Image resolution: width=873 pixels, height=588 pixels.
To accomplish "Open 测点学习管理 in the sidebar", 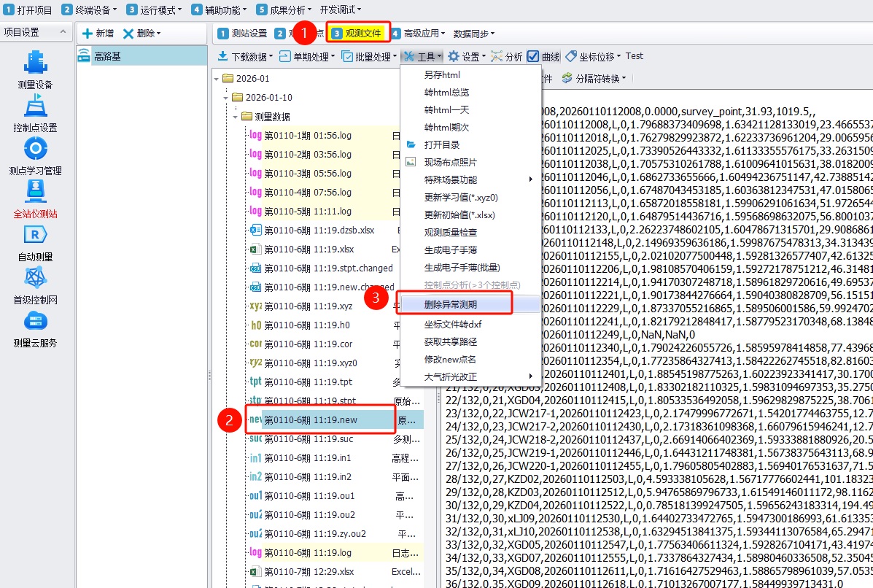I will pos(35,150).
